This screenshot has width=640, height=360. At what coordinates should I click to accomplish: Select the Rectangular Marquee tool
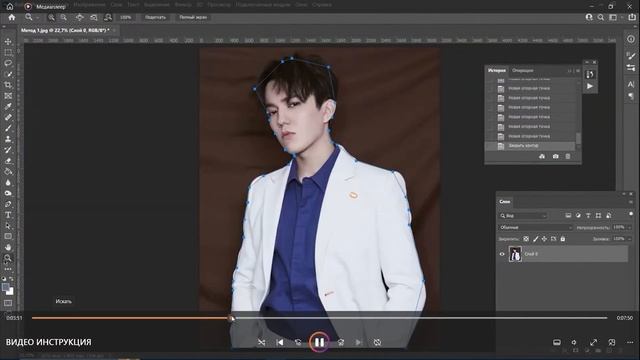coord(8,52)
